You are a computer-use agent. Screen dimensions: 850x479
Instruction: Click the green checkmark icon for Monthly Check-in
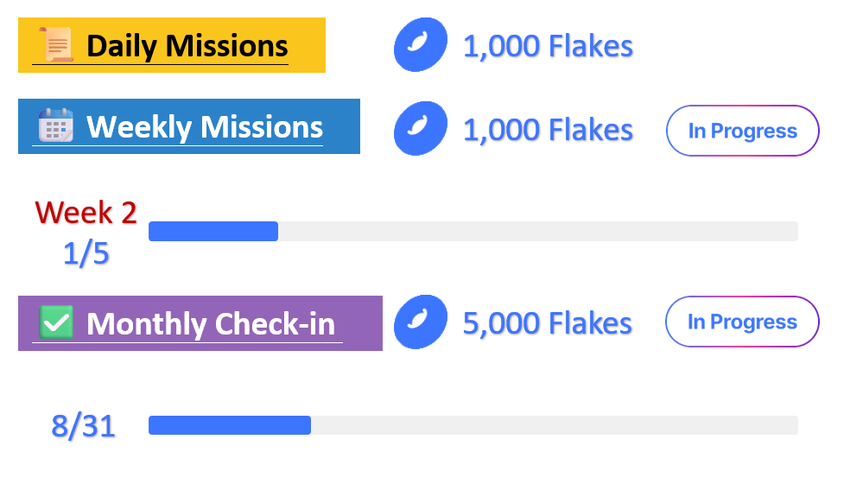(56, 323)
